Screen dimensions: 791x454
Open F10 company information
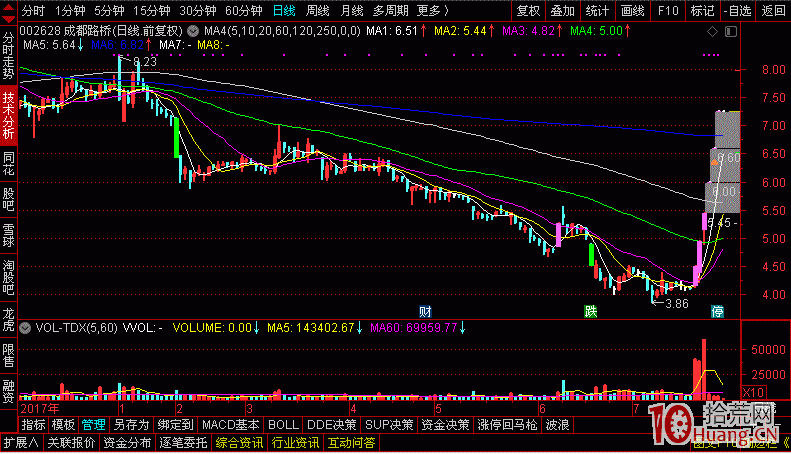tap(668, 11)
